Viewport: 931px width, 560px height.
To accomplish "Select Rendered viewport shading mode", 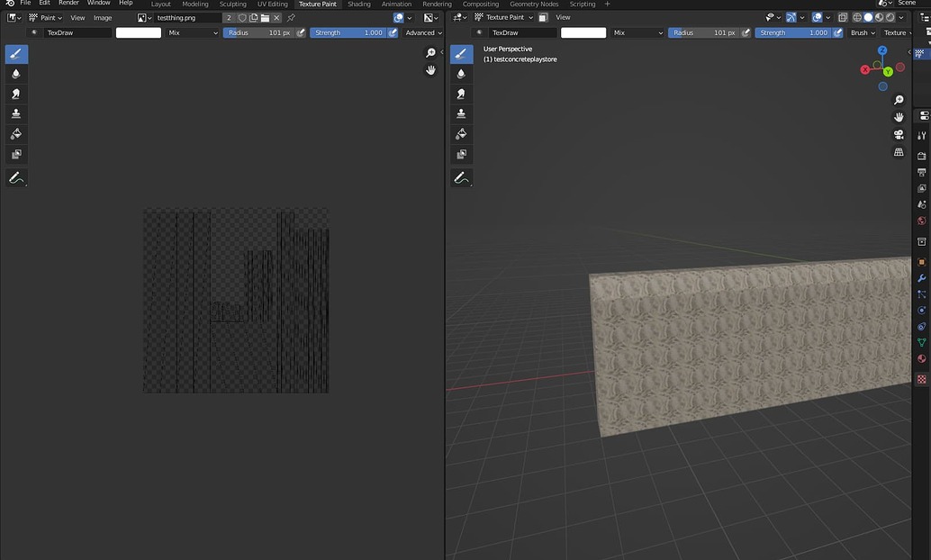I will point(890,17).
